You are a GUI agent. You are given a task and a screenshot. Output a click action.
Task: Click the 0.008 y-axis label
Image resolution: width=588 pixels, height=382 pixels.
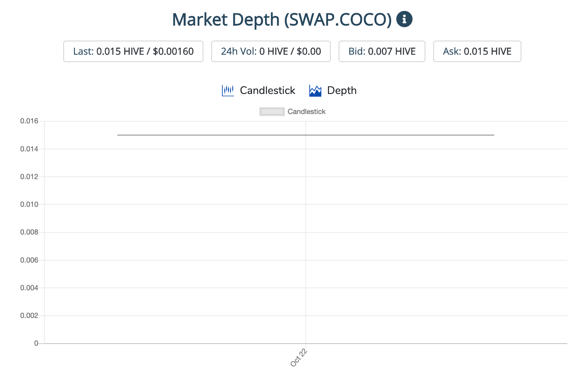[29, 232]
